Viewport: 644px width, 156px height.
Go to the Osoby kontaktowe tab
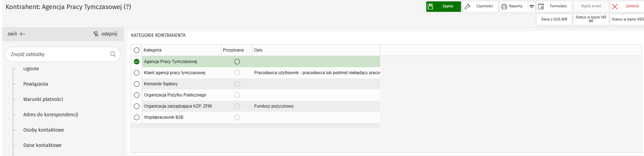[43, 130]
